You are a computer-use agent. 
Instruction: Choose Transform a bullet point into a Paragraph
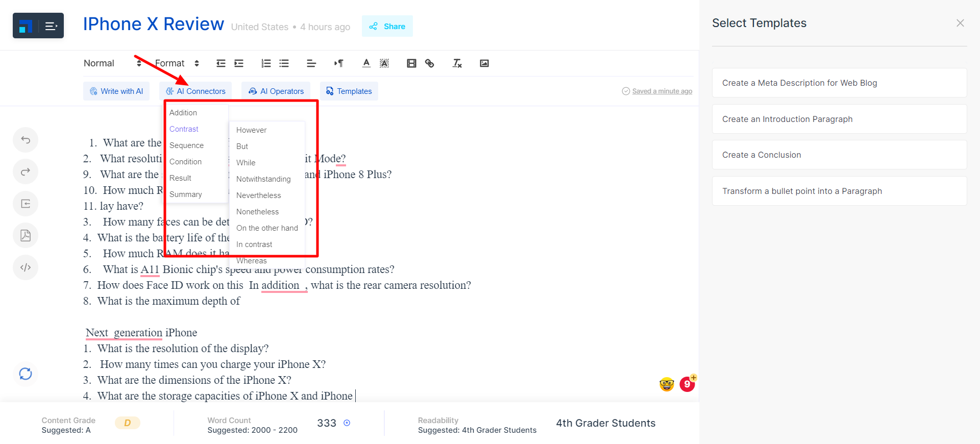tap(840, 191)
